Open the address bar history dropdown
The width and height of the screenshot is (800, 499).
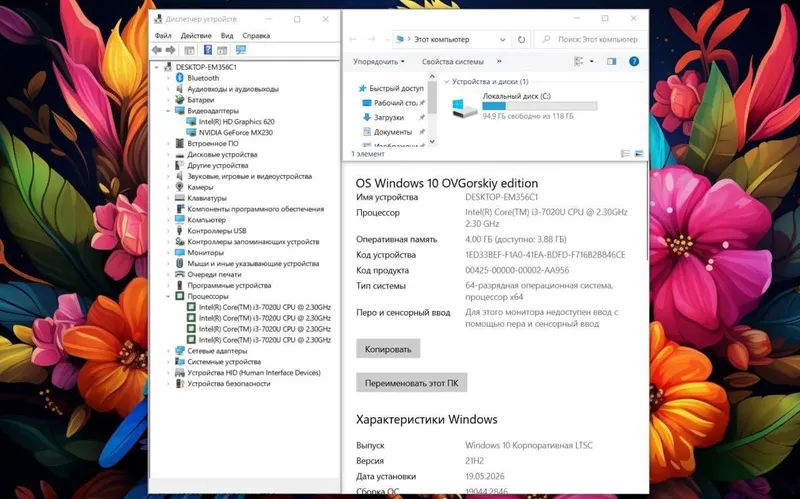(503, 39)
